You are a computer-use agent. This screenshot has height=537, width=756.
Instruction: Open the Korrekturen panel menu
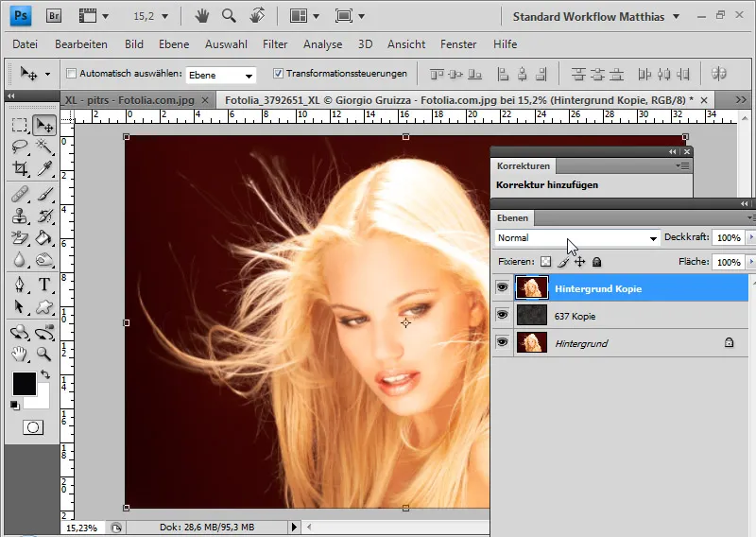click(x=682, y=165)
